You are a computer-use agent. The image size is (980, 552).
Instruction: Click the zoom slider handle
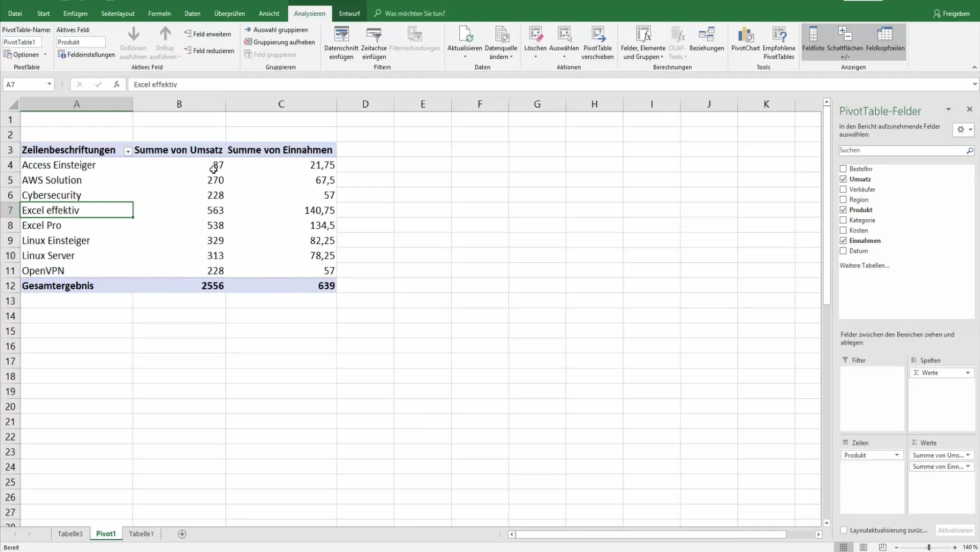928,547
